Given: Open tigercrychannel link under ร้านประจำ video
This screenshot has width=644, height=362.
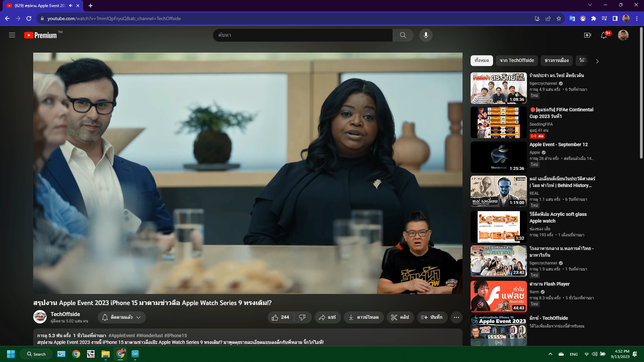Looking at the screenshot, I should pyautogui.click(x=543, y=83).
